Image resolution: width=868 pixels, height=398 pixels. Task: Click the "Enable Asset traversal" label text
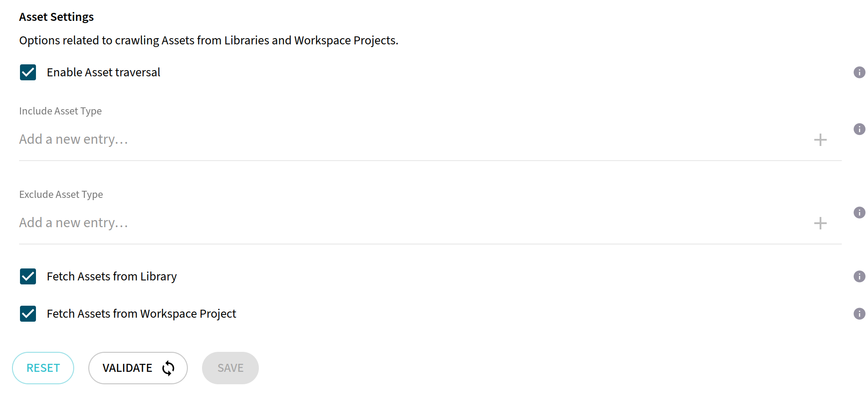pyautogui.click(x=103, y=72)
